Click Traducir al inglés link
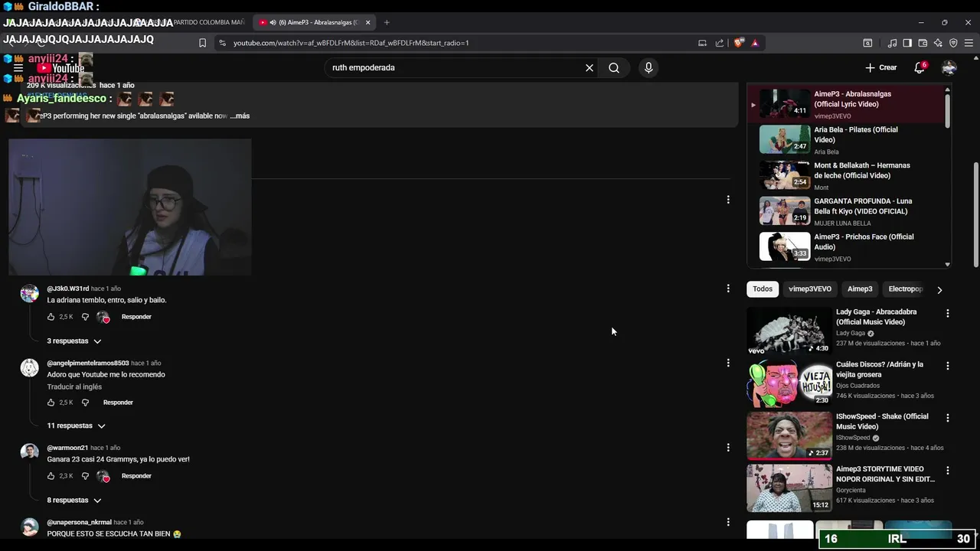This screenshot has height=551, width=980. (x=74, y=387)
